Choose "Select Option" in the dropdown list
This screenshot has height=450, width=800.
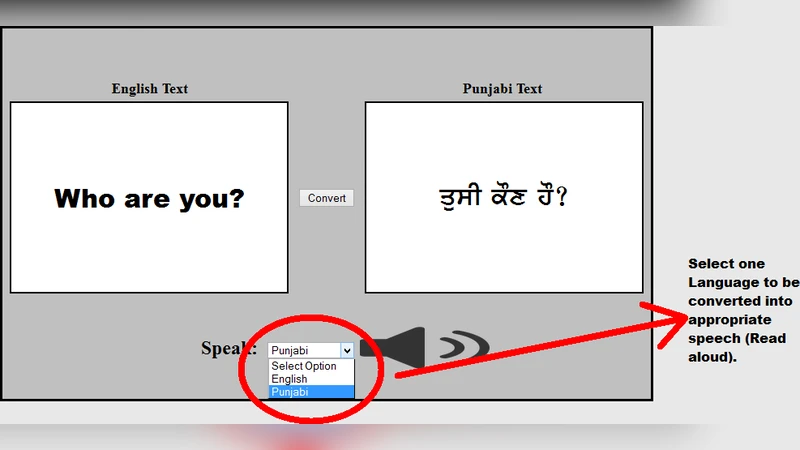(304, 366)
